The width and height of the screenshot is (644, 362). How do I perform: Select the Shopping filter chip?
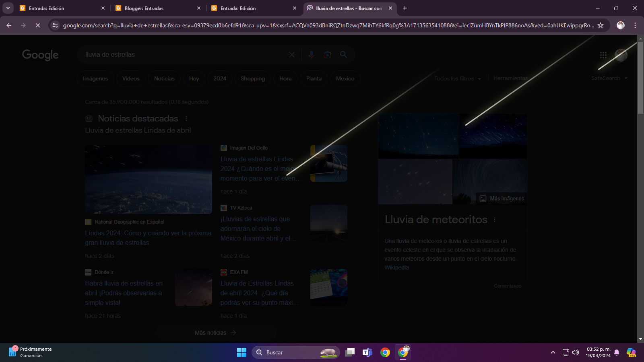pyautogui.click(x=253, y=78)
